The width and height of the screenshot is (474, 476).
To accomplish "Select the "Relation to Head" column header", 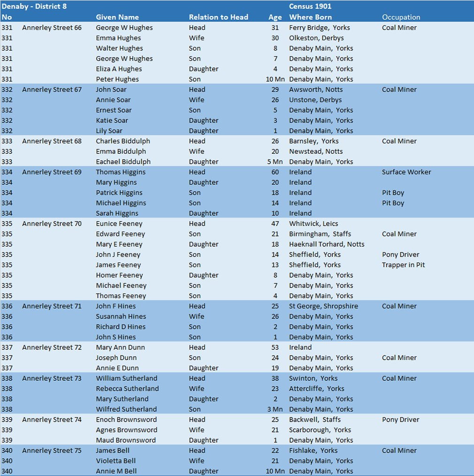I will coord(218,17).
